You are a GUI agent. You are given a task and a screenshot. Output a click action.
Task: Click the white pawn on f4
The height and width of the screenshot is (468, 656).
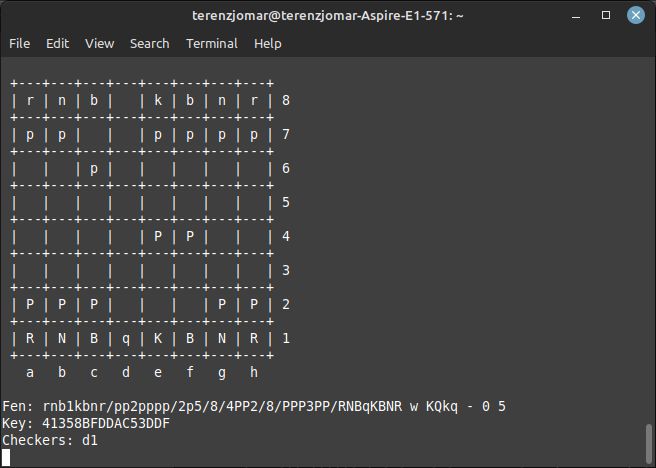pyautogui.click(x=190, y=237)
